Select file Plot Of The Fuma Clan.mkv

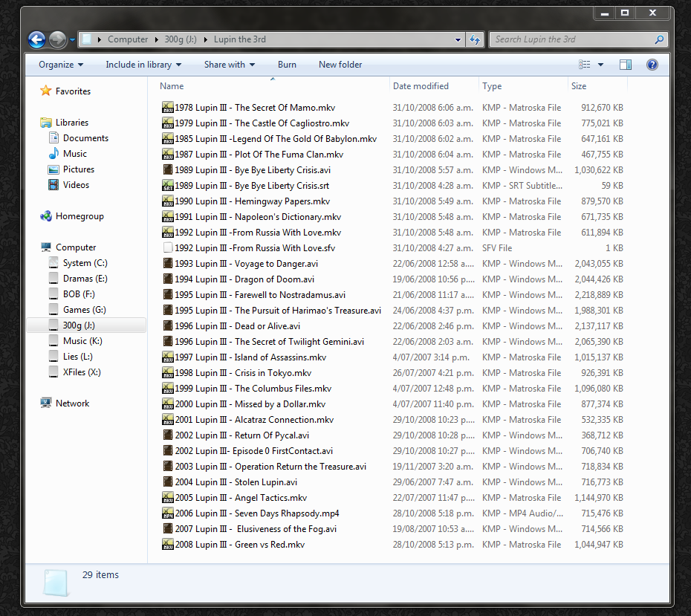pos(259,155)
